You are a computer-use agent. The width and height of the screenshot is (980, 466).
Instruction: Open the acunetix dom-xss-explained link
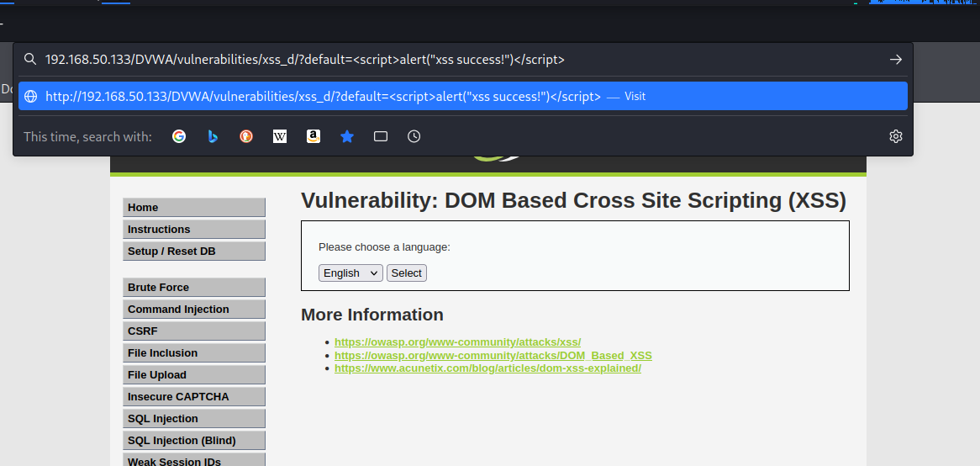tap(488, 368)
